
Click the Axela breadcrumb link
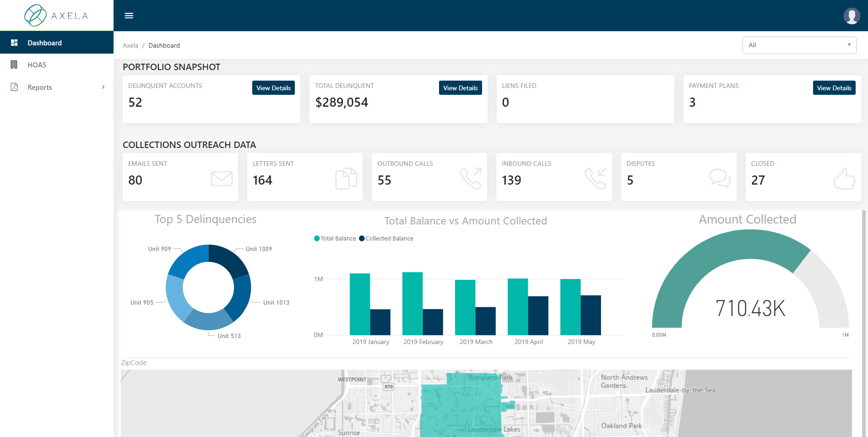130,46
